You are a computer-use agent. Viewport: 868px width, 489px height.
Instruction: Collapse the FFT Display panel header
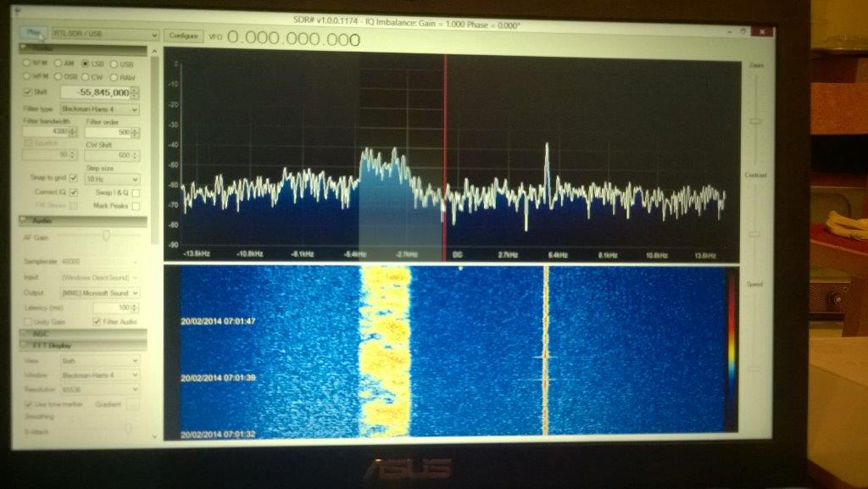pyautogui.click(x=83, y=345)
